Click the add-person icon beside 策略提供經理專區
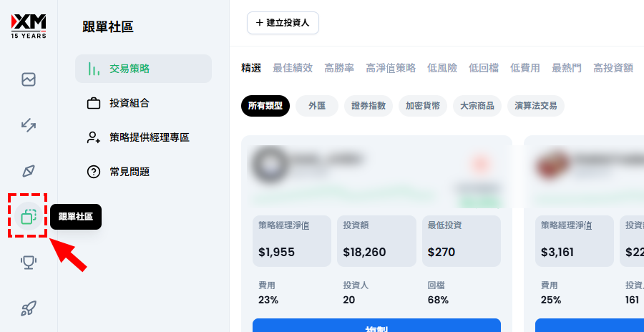Screen dimensions: 644x332 [x=94, y=137]
